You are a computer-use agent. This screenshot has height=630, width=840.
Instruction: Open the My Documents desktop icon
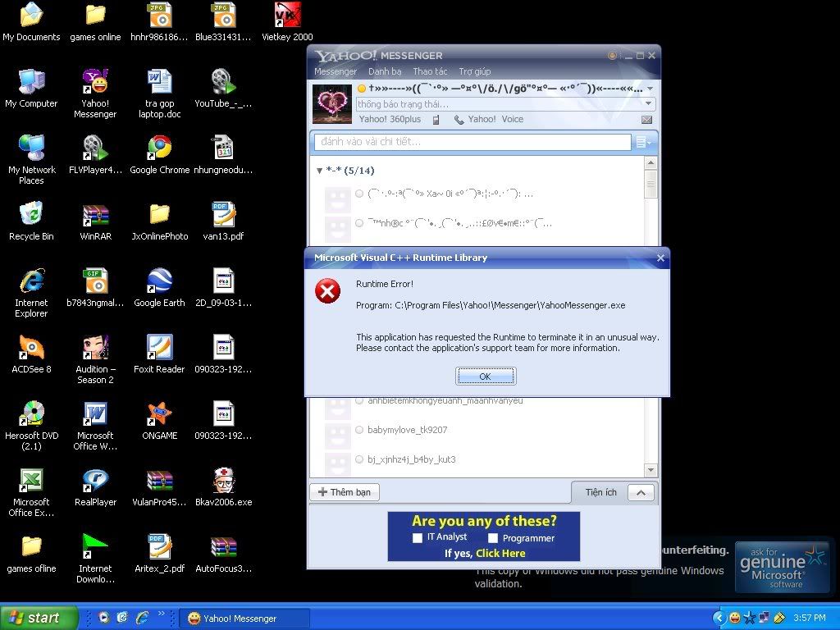coord(31,22)
